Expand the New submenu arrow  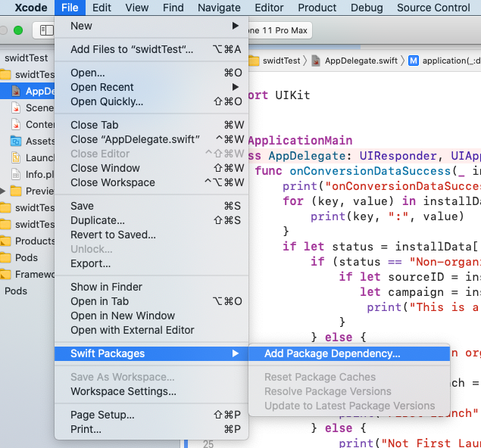click(x=236, y=26)
